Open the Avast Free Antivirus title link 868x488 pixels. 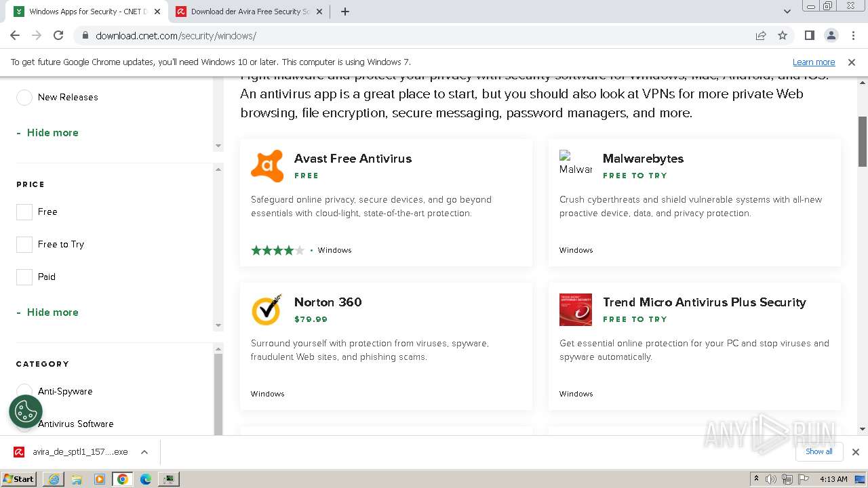pos(353,159)
